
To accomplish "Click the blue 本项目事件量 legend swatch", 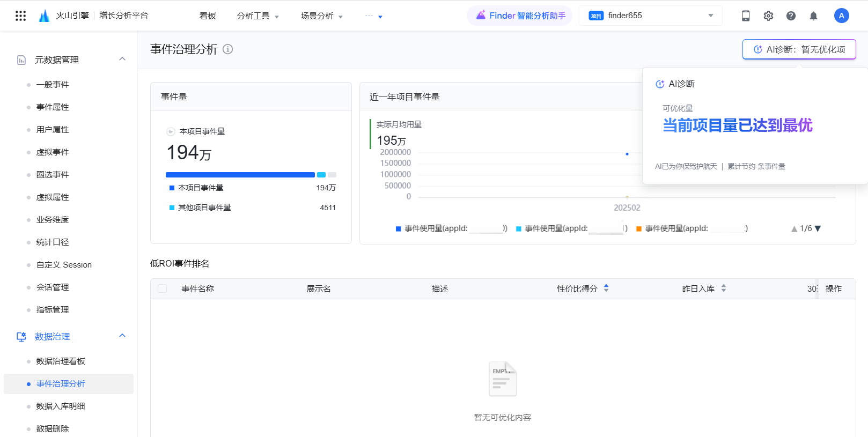I will click(x=172, y=188).
